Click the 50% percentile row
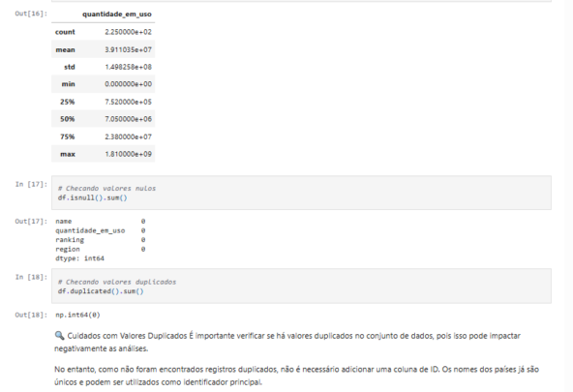The width and height of the screenshot is (573, 392). tap(103, 119)
